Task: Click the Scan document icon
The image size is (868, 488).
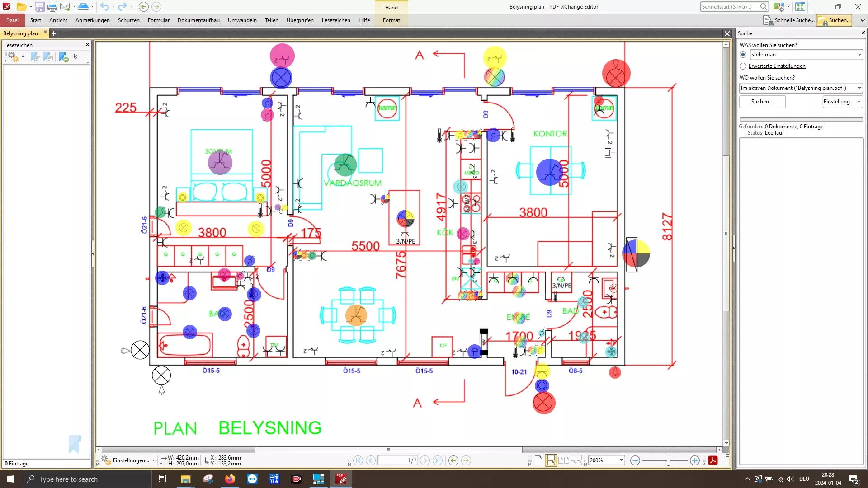Action: [x=83, y=7]
